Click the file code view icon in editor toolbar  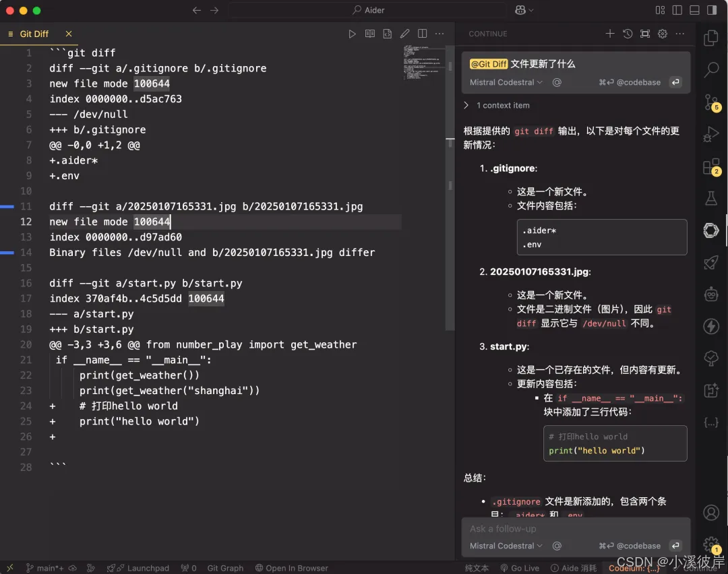387,34
